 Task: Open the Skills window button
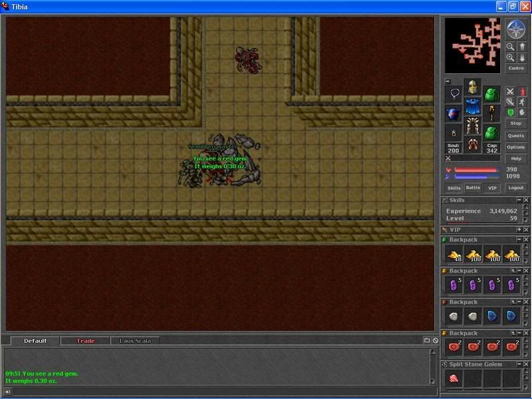pyautogui.click(x=454, y=188)
